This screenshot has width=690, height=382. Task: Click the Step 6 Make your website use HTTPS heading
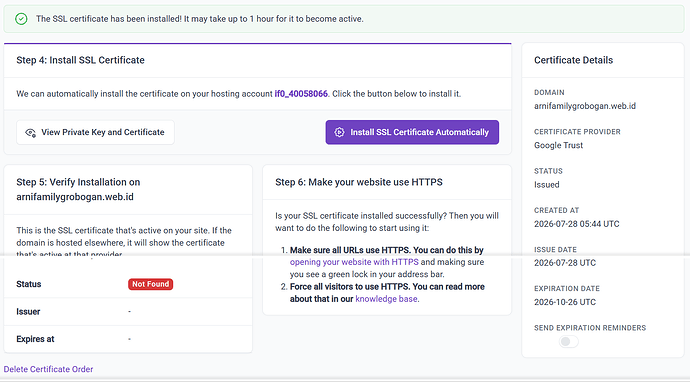359,182
